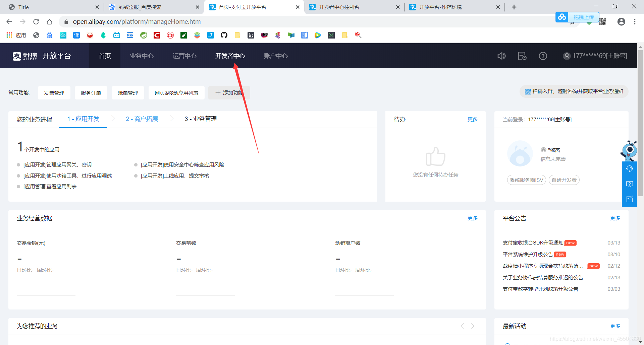Open the floating feedback edit icon

[x=630, y=199]
